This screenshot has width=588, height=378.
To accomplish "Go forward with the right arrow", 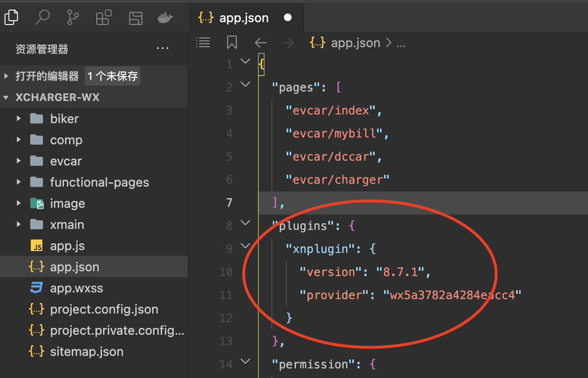I will (x=288, y=43).
